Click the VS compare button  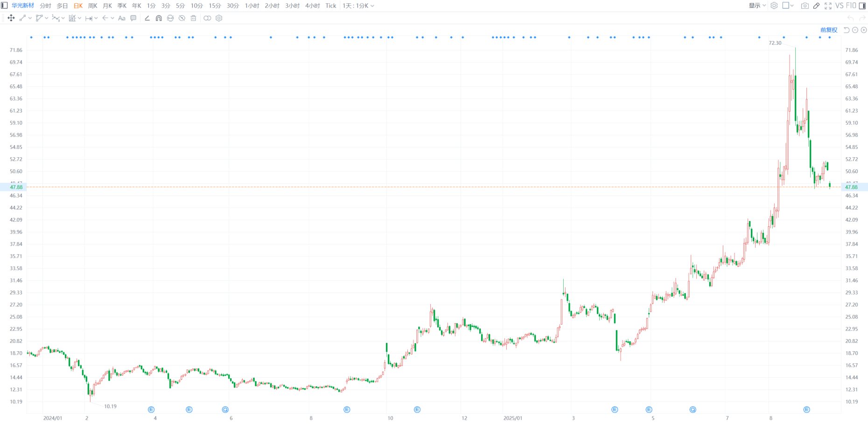(x=839, y=6)
